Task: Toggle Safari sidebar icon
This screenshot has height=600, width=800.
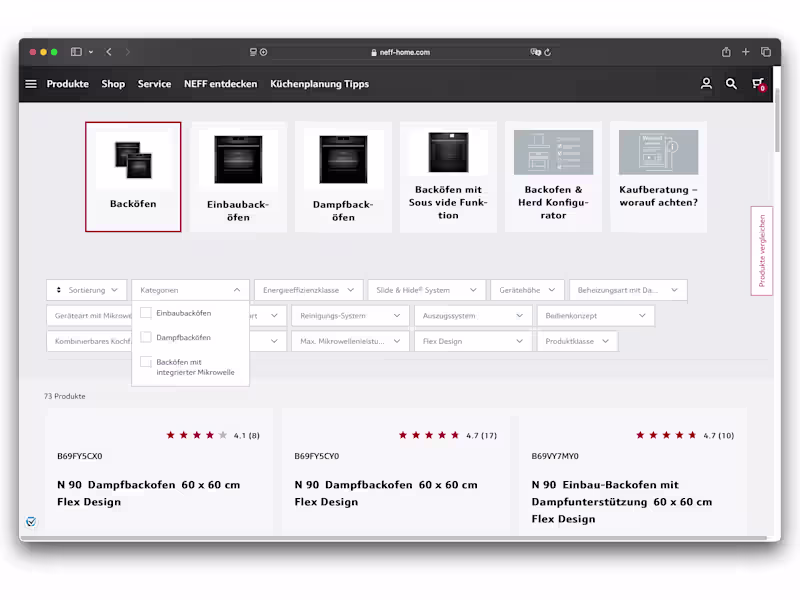Action: (x=76, y=52)
